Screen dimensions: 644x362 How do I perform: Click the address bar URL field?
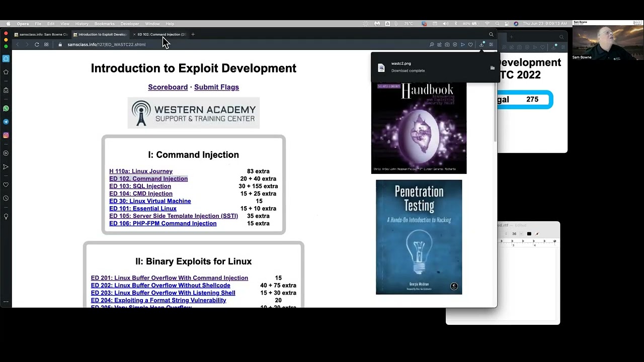(242, 44)
